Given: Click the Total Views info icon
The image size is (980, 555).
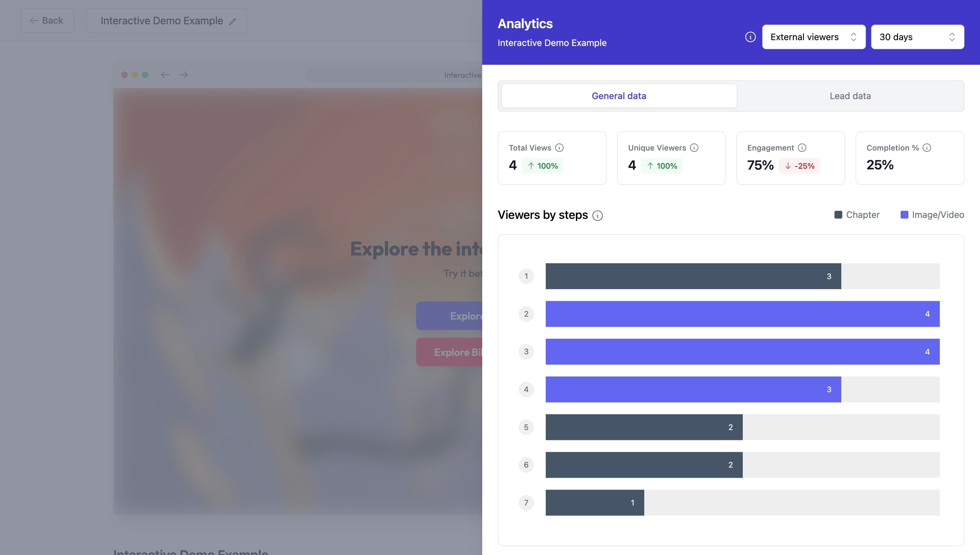Looking at the screenshot, I should 559,148.
